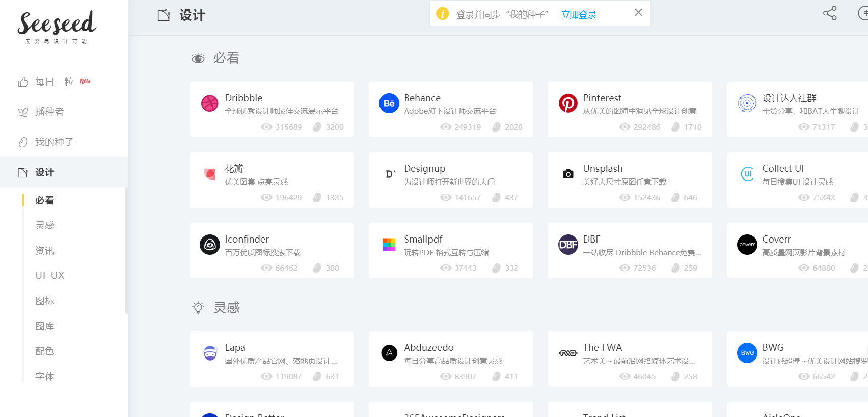Image resolution: width=868 pixels, height=417 pixels.
Task: Click the view count 315689 on Dribbble
Action: pos(289,127)
